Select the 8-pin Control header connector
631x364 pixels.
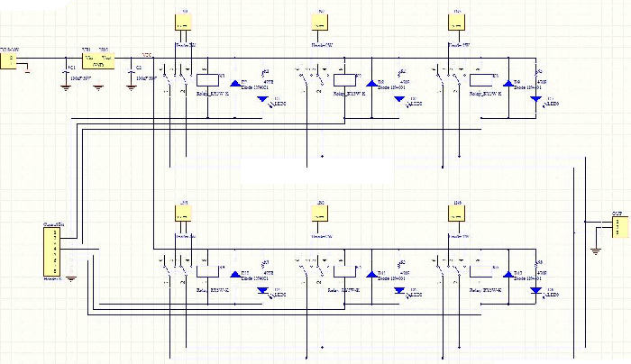52,251
